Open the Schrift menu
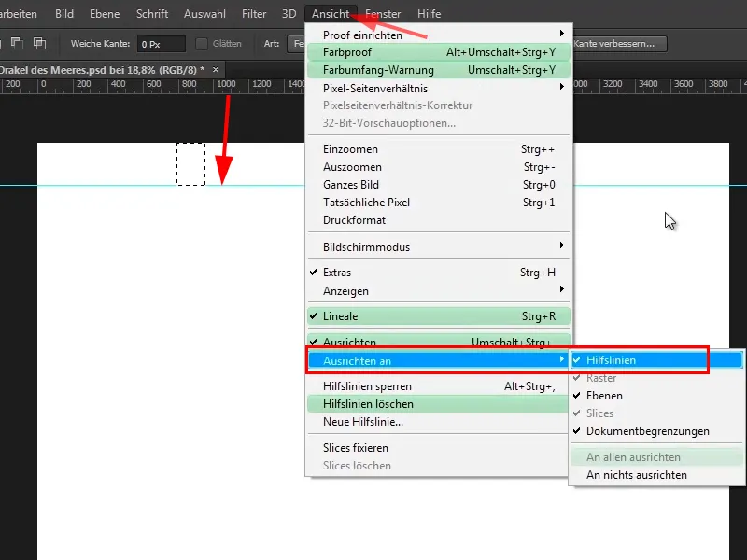 click(152, 14)
